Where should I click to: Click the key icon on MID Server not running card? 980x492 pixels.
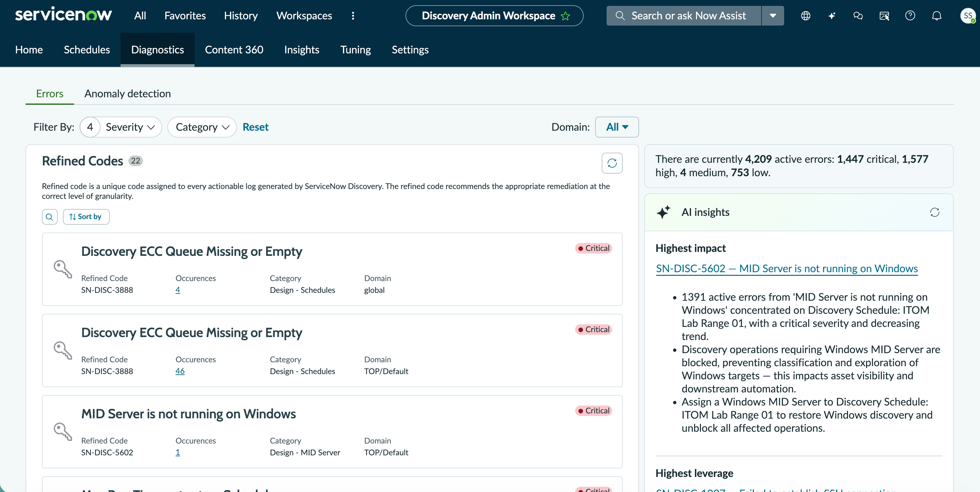[63, 431]
